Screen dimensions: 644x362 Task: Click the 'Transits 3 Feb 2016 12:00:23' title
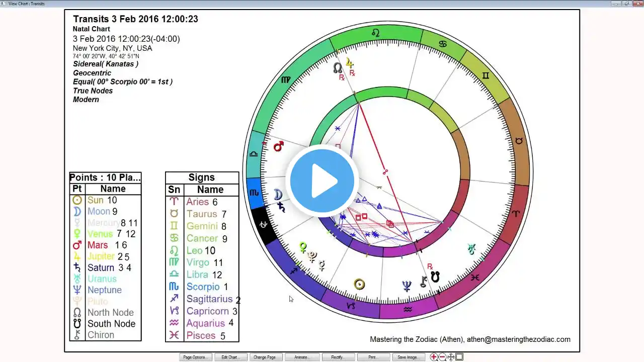[x=136, y=19]
